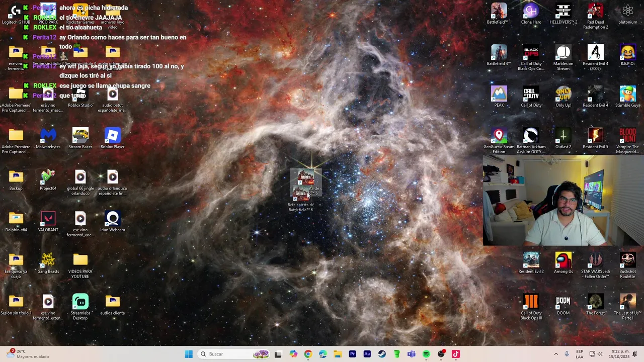Launch Among Us from the desktop

coord(563,263)
